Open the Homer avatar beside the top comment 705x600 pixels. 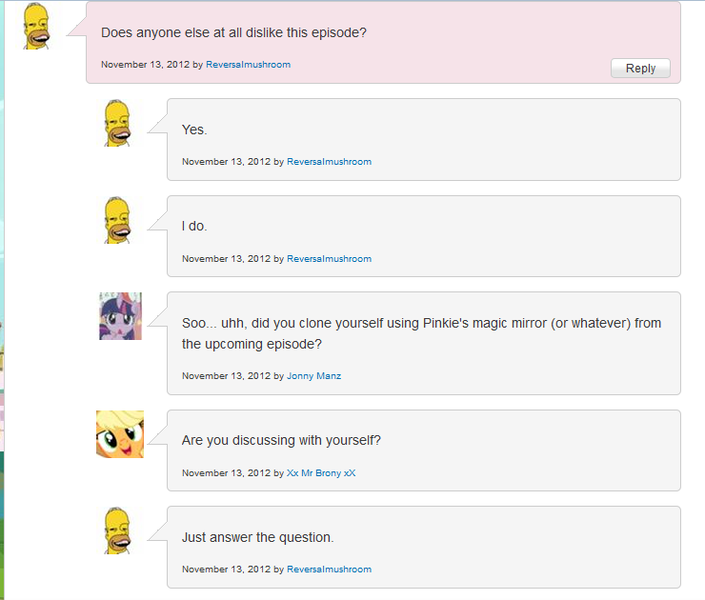(37, 27)
